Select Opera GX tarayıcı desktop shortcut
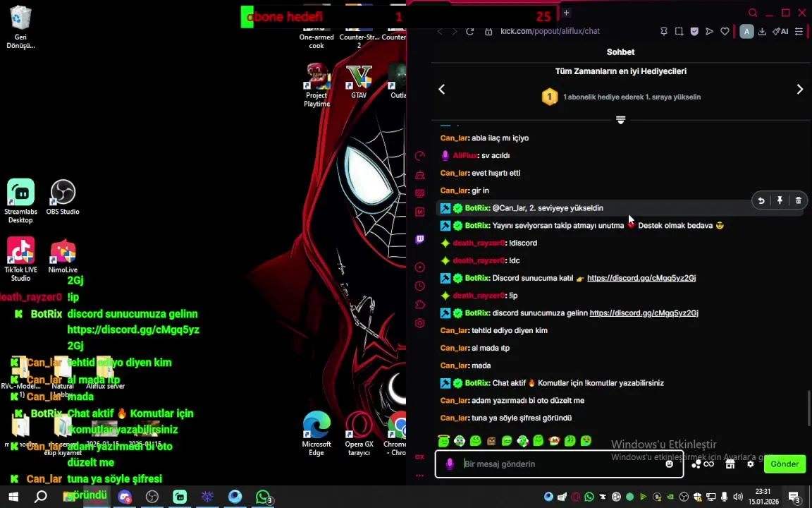Viewport: 812px width, 508px height. (x=359, y=434)
